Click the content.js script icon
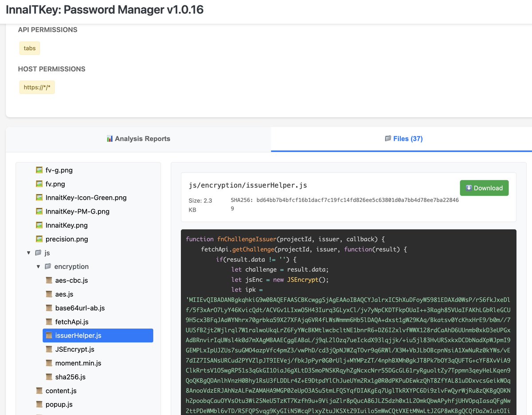This screenshot has width=532, height=415. click(x=39, y=391)
